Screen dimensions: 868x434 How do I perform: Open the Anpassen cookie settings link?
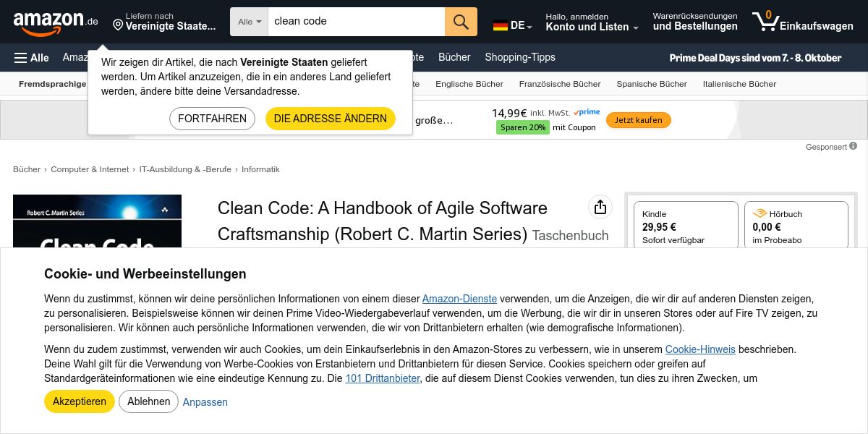tap(205, 402)
